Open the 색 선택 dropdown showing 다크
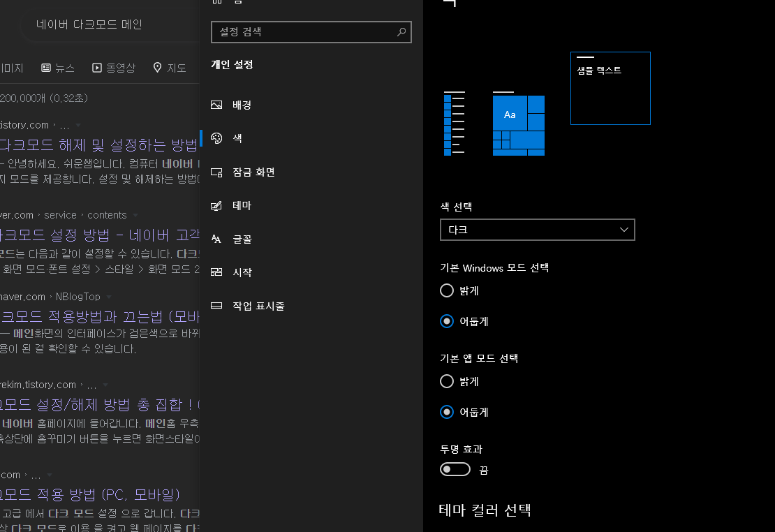Image resolution: width=775 pixels, height=532 pixels. pyautogui.click(x=537, y=230)
